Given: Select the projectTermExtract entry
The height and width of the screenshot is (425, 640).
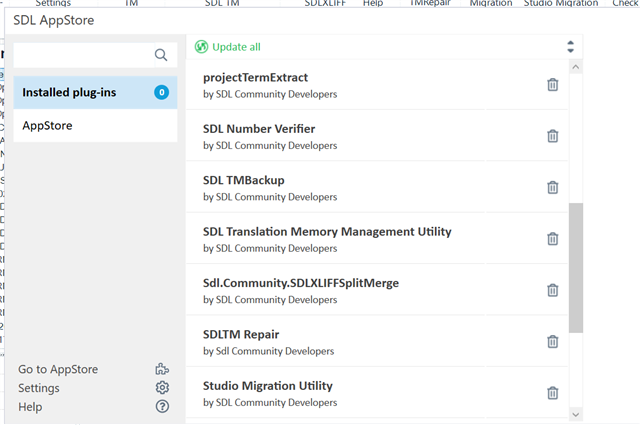Looking at the screenshot, I should tap(377, 85).
